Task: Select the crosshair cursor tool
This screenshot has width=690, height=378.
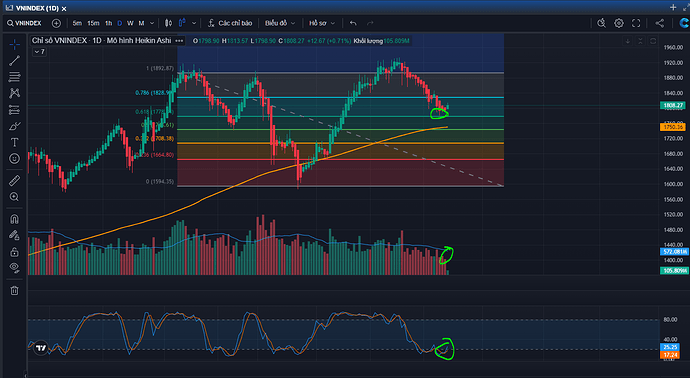Action: 15,44
